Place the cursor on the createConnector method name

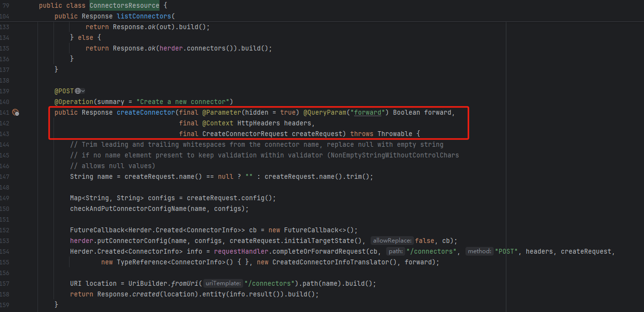tap(145, 113)
